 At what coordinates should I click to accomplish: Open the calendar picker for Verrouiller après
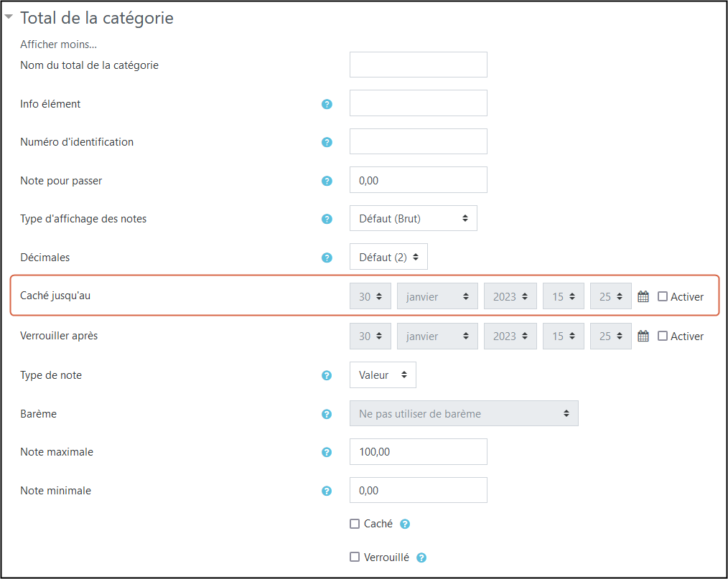point(643,336)
